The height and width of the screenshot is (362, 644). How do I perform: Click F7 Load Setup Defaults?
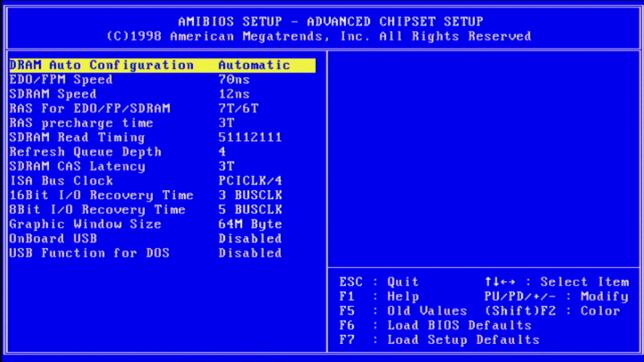pos(439,340)
